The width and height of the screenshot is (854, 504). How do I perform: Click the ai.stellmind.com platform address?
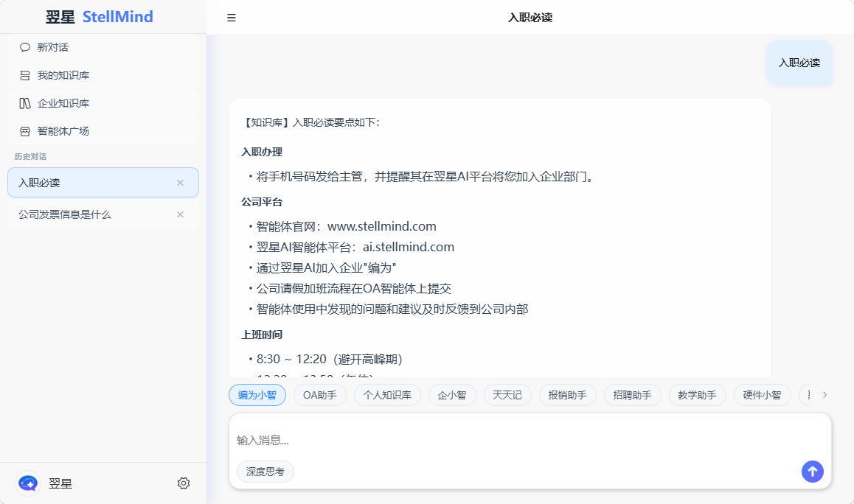pyautogui.click(x=409, y=247)
